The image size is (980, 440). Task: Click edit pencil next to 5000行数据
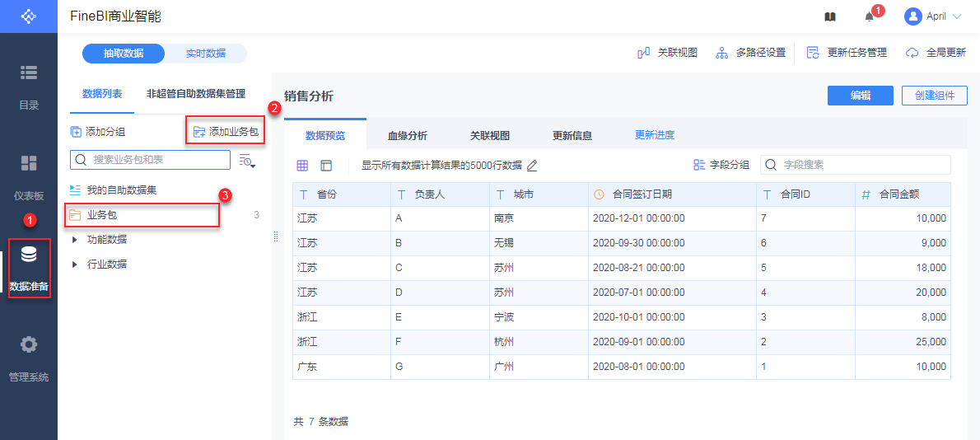pyautogui.click(x=532, y=166)
